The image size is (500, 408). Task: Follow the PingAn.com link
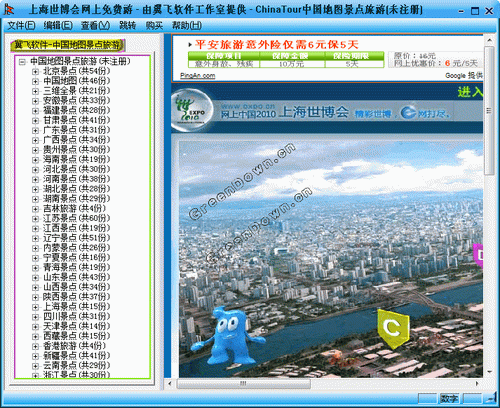pyautogui.click(x=198, y=76)
